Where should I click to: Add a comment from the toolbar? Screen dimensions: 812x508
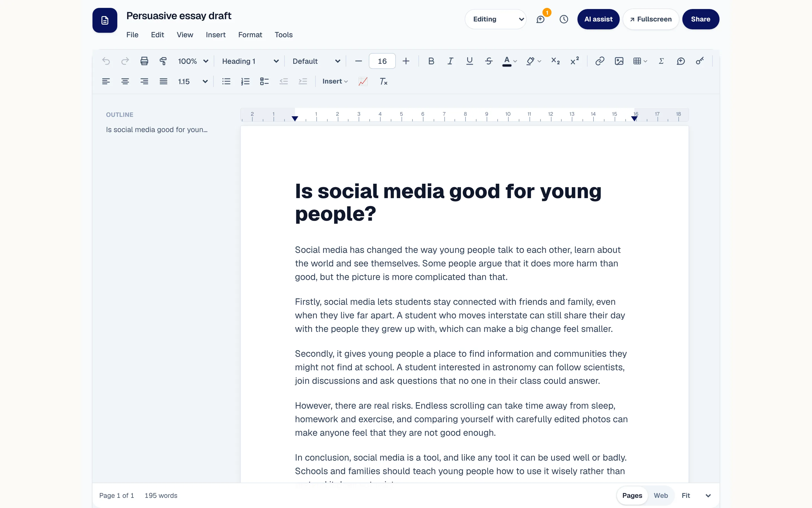[680, 61]
